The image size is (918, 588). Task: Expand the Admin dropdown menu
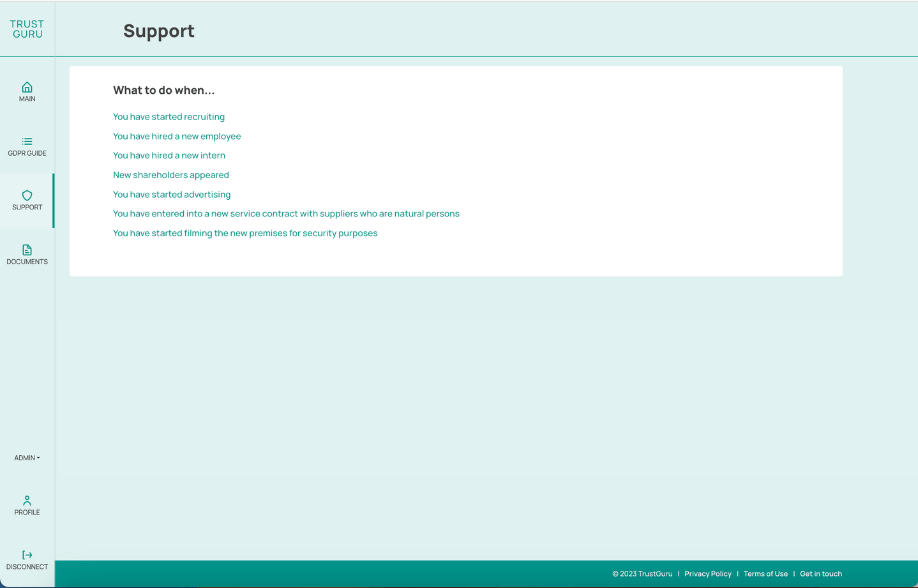click(27, 458)
